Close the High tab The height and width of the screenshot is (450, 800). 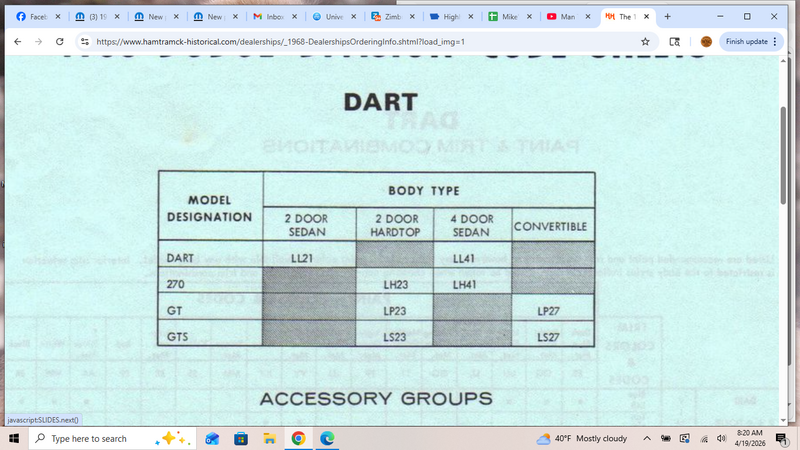pyautogui.click(x=471, y=17)
